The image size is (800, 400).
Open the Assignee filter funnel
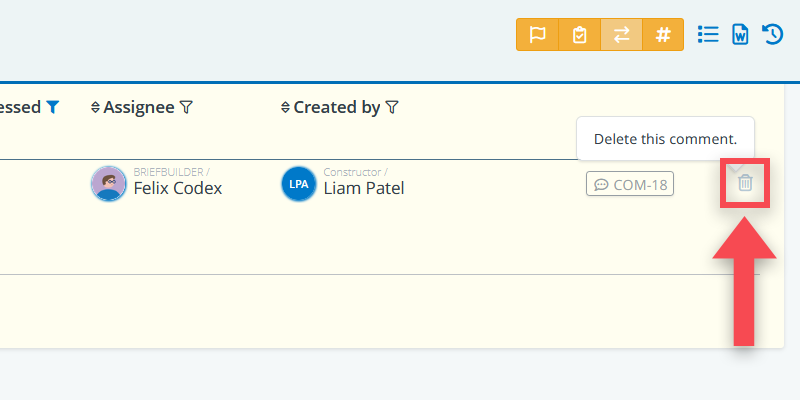point(186,107)
